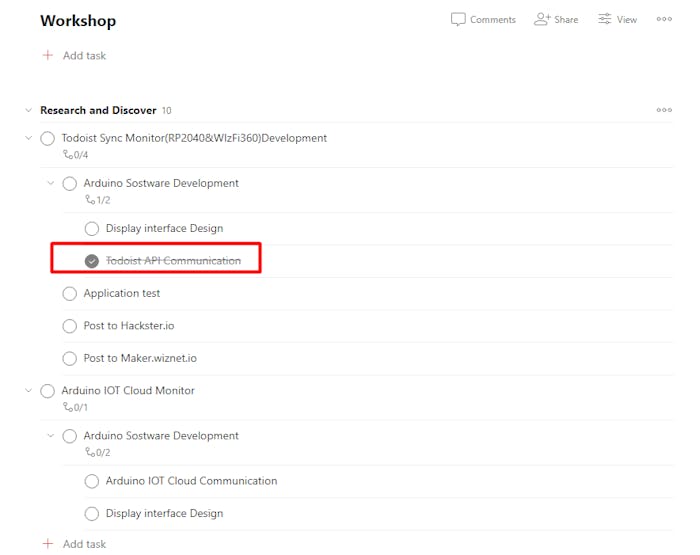
Task: Open the Arduino IOT Cloud Monitor task
Action: (128, 390)
